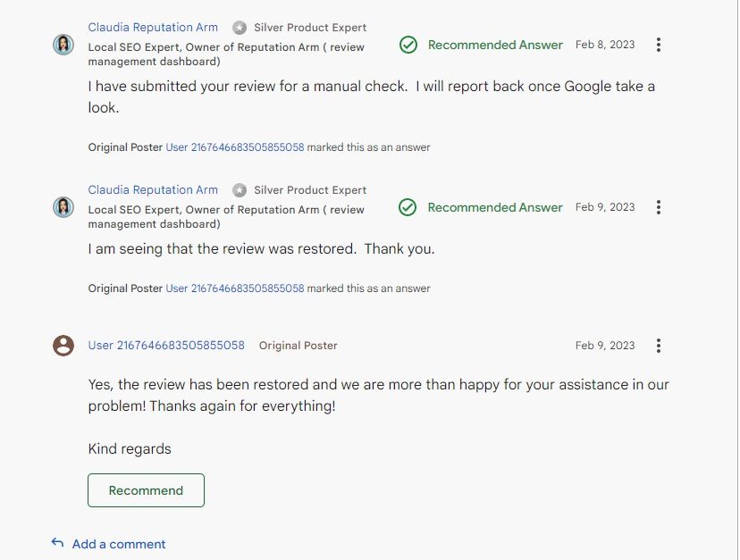Click Claudia's avatar on the Feb 9 reply

coord(63,207)
